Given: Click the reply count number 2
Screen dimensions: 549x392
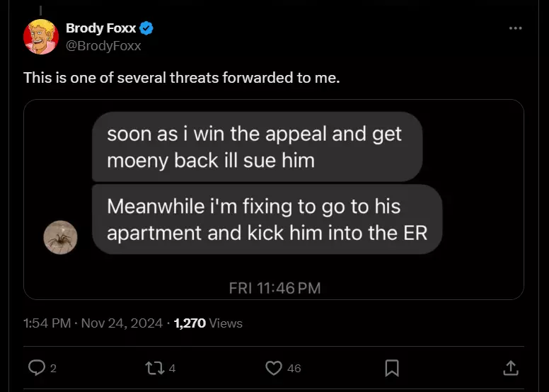Looking at the screenshot, I should [53, 368].
